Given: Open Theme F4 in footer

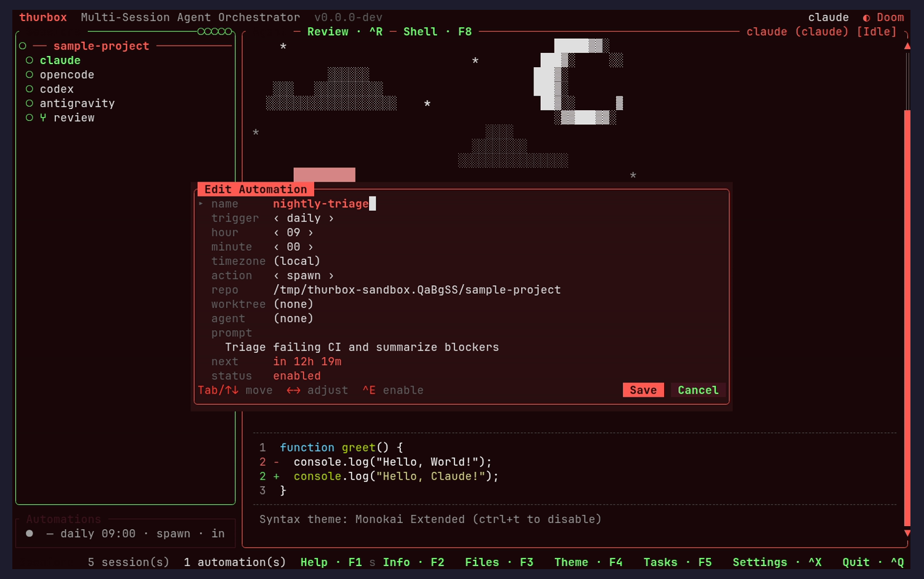Looking at the screenshot, I should pos(588,562).
